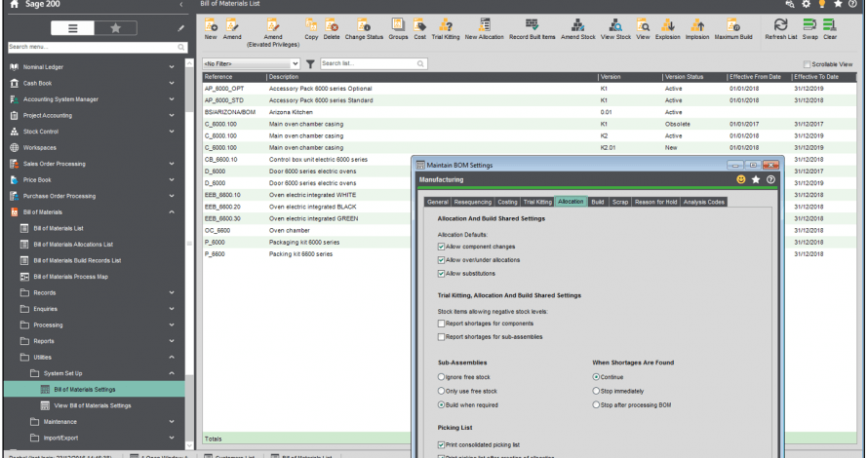The height and width of the screenshot is (458, 868).
Task: Toggle Allow substitutions checkbox
Action: tap(441, 273)
